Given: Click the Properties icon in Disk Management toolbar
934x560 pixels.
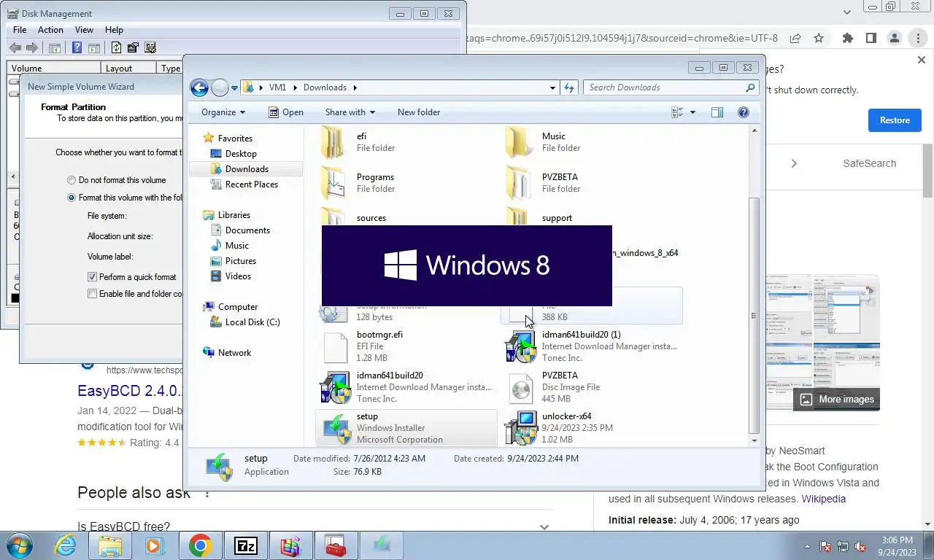Looking at the screenshot, I should (x=133, y=48).
